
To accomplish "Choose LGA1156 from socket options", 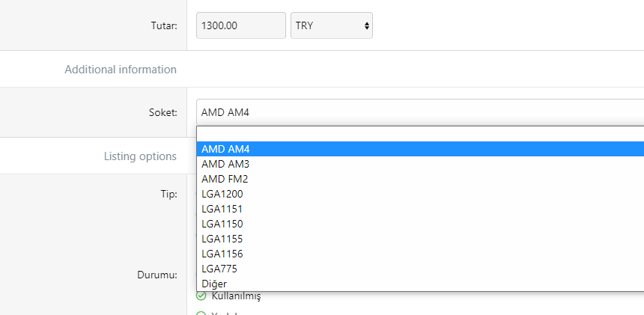I will pyautogui.click(x=419, y=254).
